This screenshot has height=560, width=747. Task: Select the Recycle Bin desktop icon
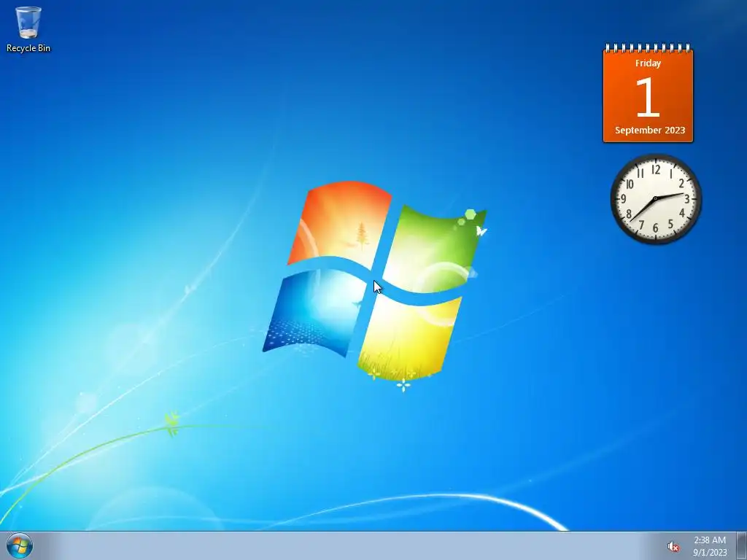(28, 29)
